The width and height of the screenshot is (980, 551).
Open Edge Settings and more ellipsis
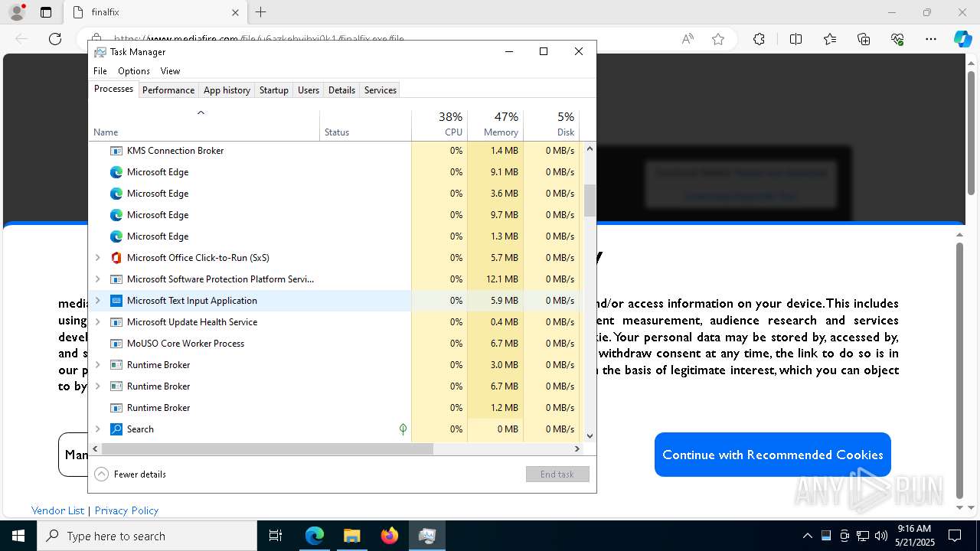(x=931, y=39)
